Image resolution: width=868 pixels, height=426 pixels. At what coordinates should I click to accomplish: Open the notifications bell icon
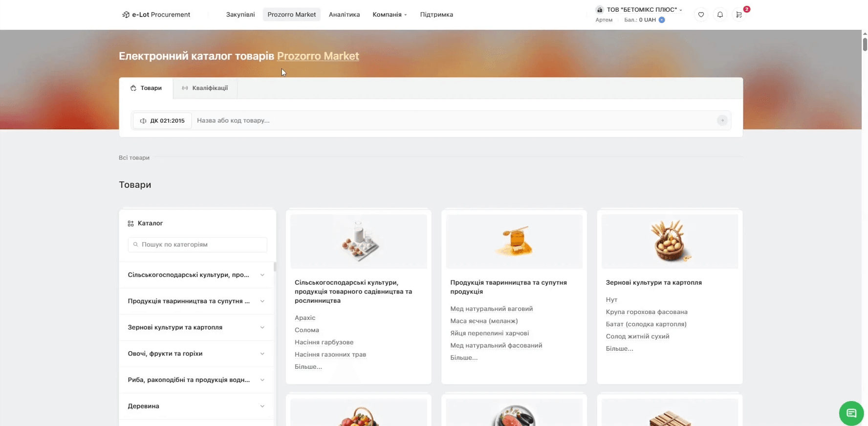click(720, 15)
